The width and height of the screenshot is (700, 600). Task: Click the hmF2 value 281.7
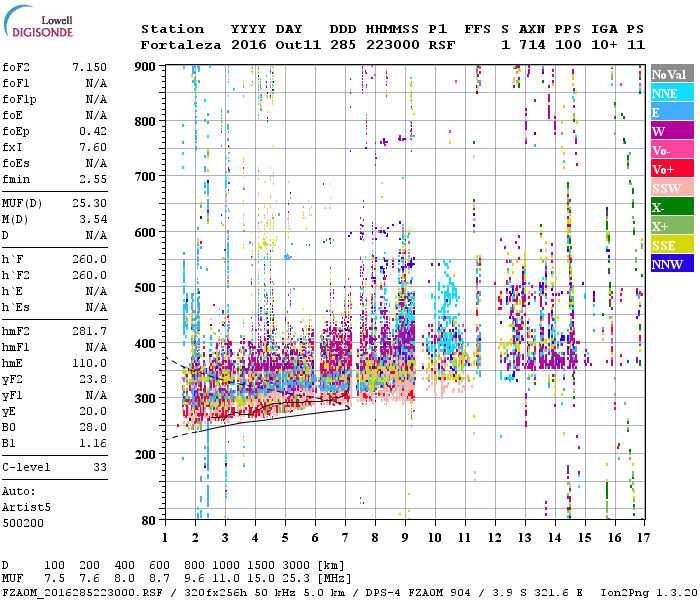89,331
